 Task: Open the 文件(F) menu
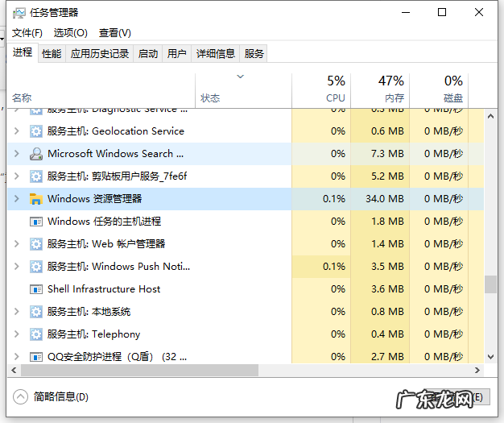tap(27, 33)
